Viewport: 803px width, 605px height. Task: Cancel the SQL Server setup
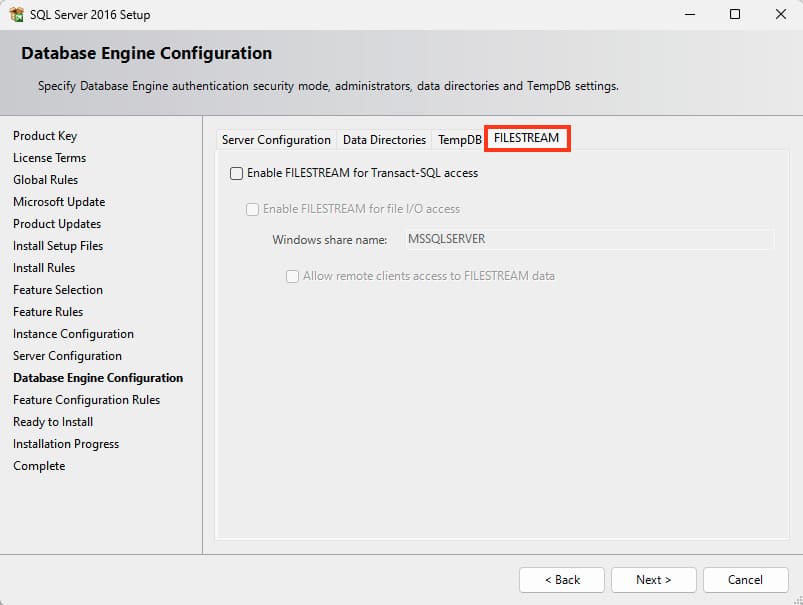tap(745, 580)
